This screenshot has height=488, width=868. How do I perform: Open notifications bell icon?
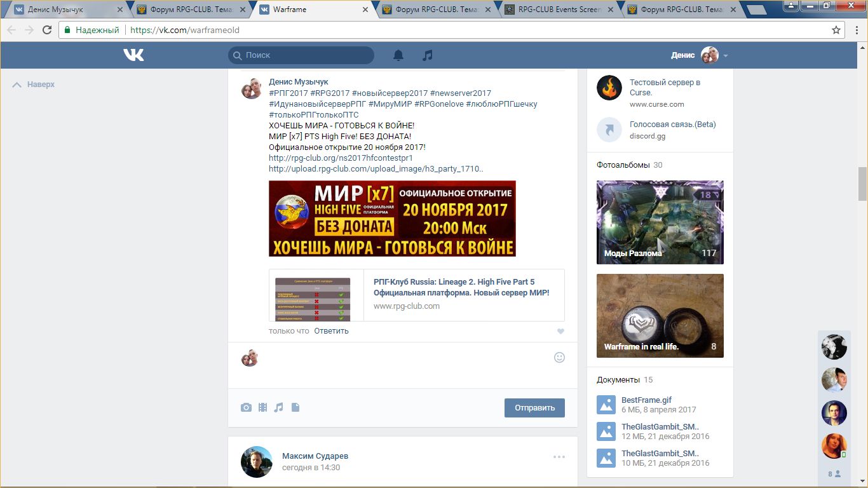pyautogui.click(x=398, y=55)
